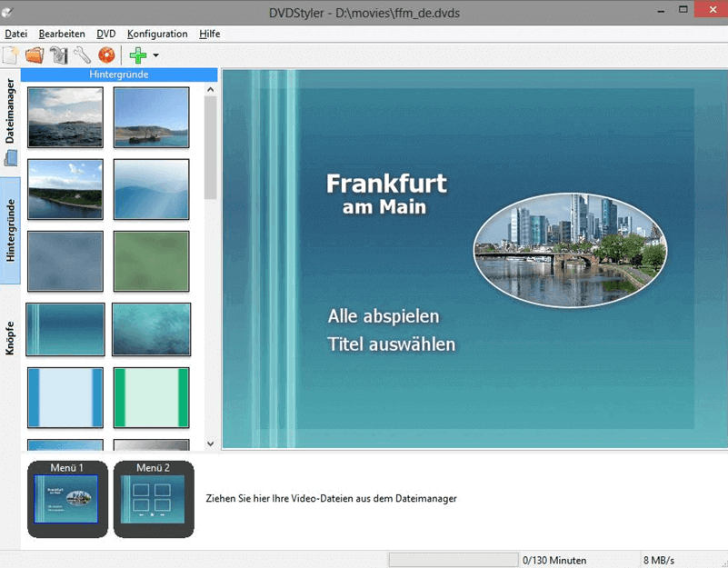Close the DVDStyler window
Viewport: 728px width, 568px height.
(x=713, y=10)
